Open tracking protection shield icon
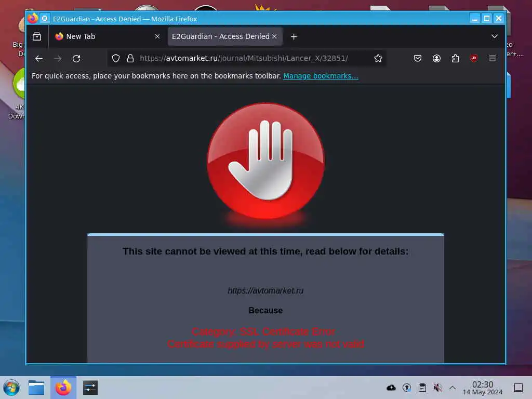532x399 pixels. 116,58
